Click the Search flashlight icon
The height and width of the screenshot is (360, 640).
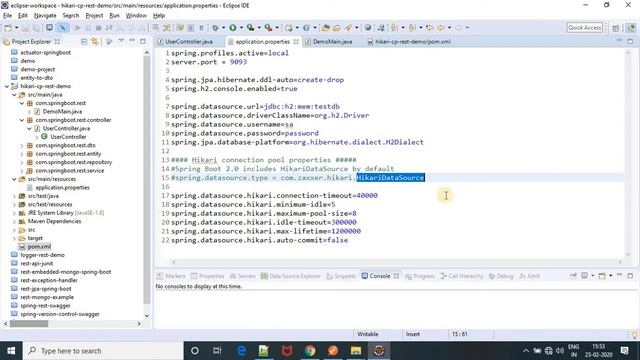[x=348, y=28]
